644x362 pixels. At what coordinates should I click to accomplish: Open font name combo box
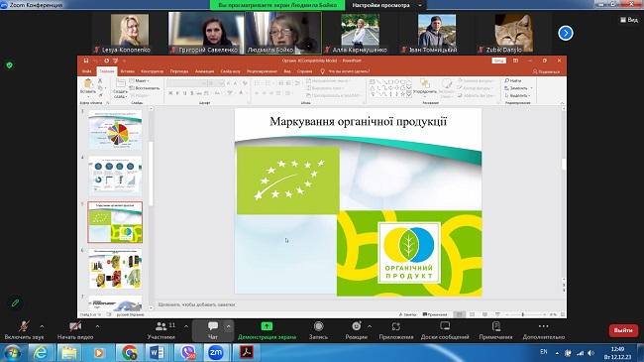(x=187, y=83)
